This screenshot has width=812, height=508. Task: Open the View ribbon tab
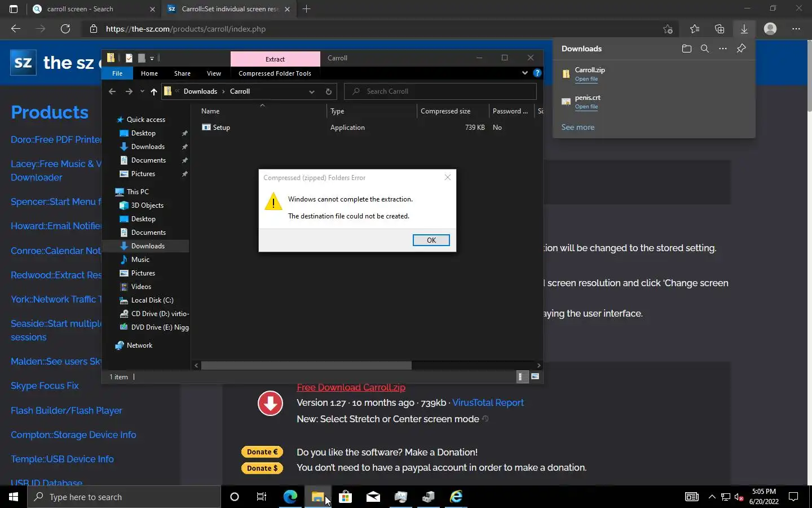[x=214, y=73]
